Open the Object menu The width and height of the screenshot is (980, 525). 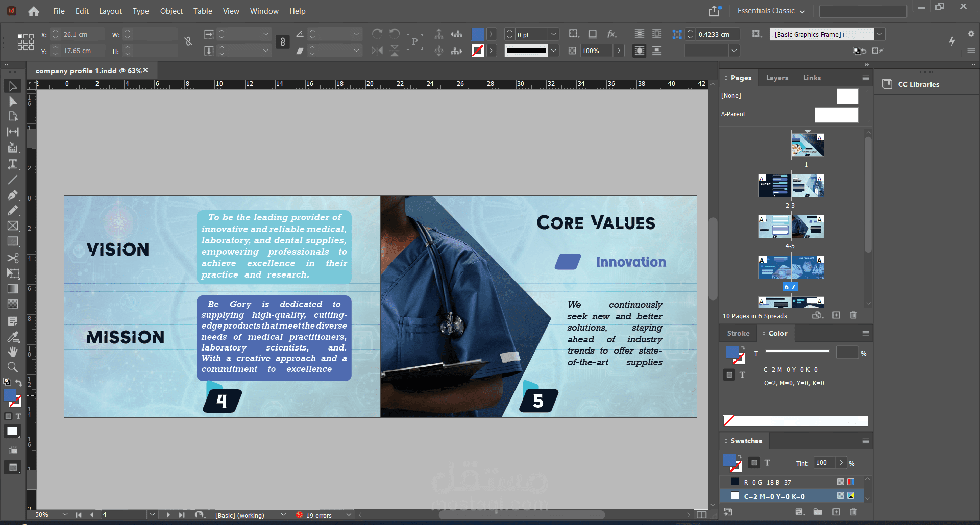pyautogui.click(x=171, y=11)
